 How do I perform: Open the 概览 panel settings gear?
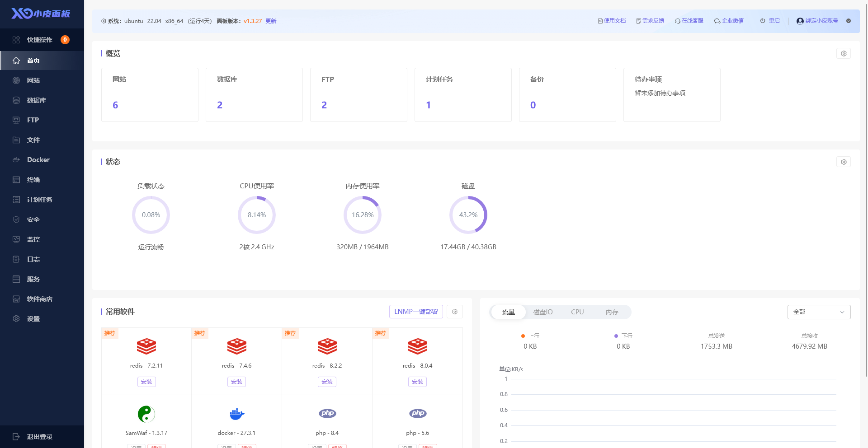844,54
